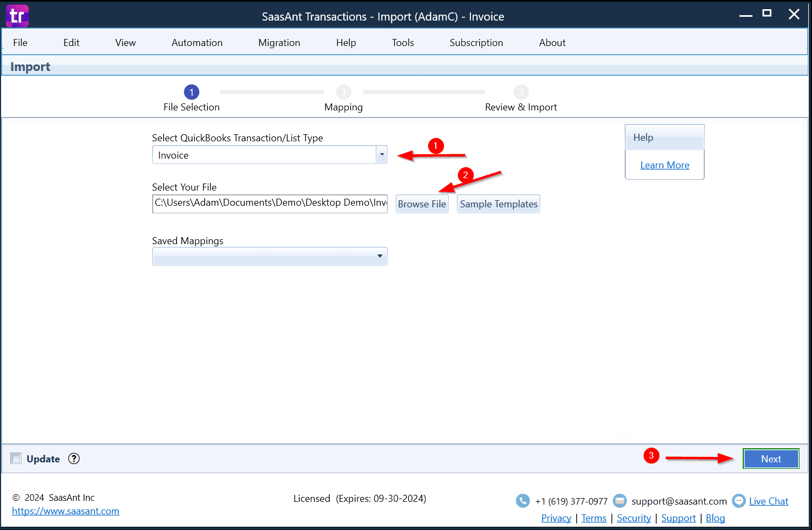Click the Mapping step label

[x=344, y=107]
